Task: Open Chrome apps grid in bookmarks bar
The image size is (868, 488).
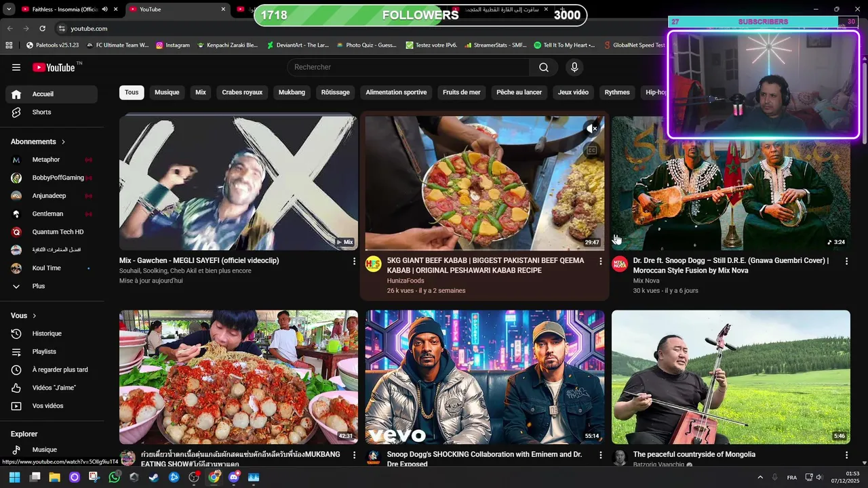Action: coord(9,45)
